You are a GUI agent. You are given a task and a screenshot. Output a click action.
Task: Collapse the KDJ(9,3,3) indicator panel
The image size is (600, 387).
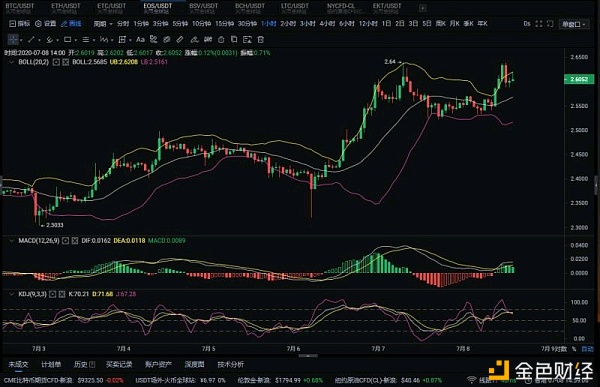coord(11,294)
